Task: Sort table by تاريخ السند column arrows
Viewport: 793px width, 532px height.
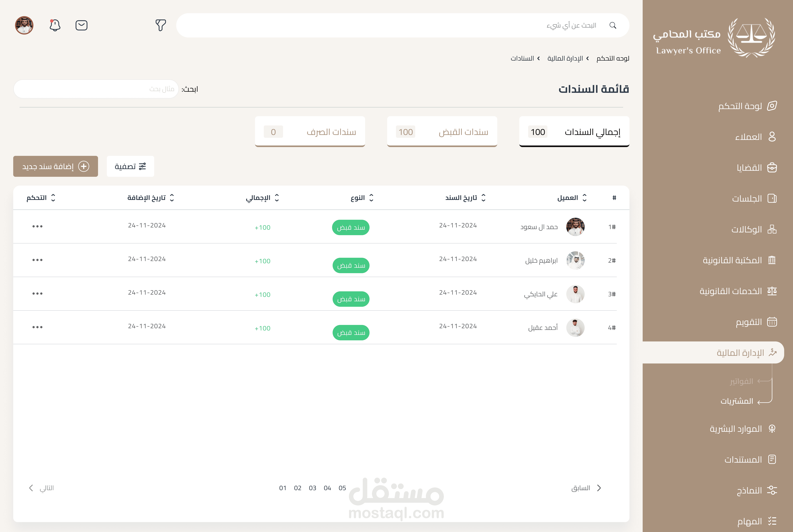Action: (483, 198)
